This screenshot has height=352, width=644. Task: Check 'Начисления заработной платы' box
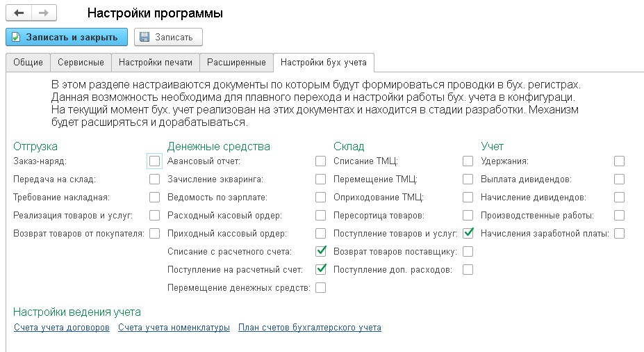[619, 233]
